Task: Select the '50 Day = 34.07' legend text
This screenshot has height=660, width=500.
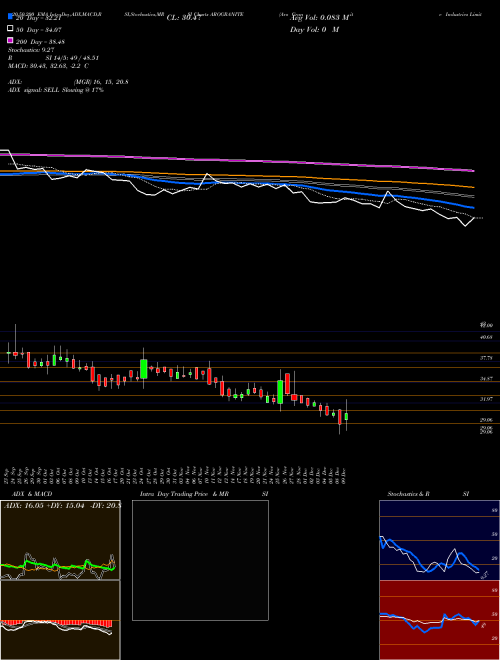Action: tap(40, 30)
